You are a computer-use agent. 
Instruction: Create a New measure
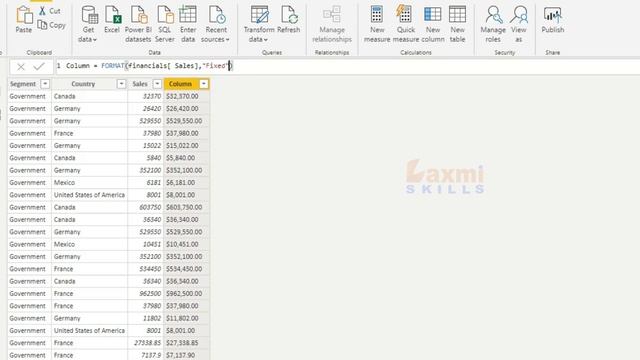377,24
